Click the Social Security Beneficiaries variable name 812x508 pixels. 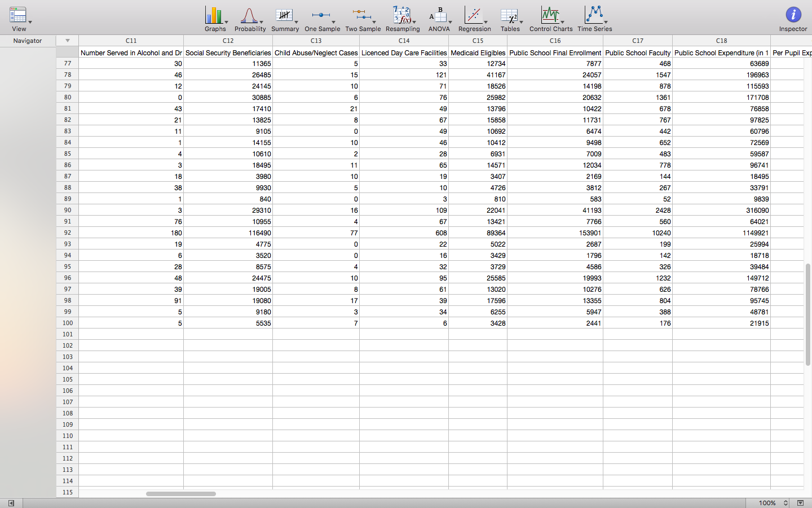click(x=228, y=52)
